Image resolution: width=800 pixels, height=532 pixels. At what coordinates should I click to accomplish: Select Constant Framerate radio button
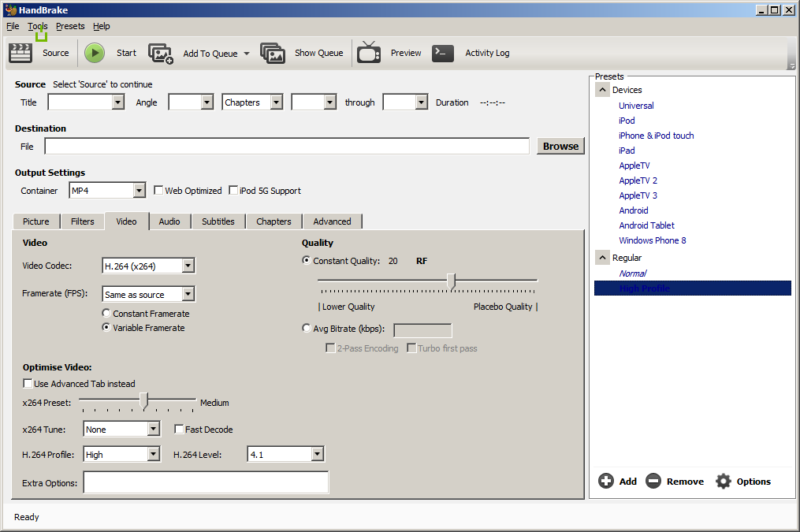(106, 313)
